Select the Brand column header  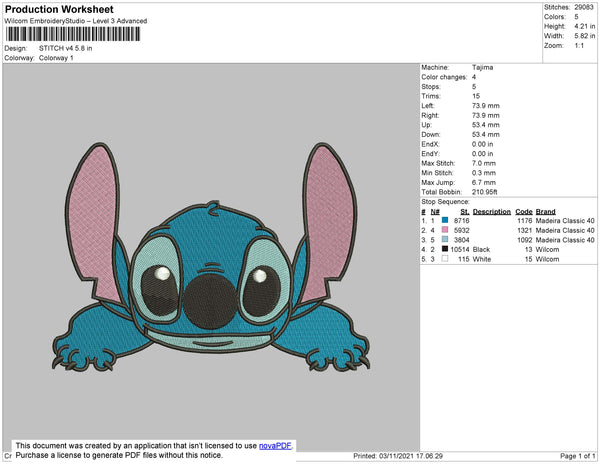coord(545,212)
